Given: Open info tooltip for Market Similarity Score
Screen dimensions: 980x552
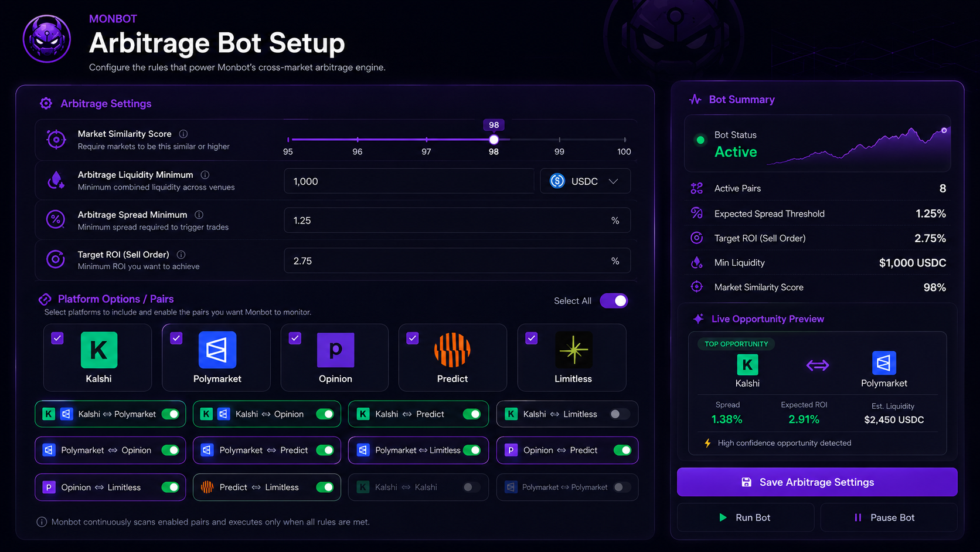Looking at the screenshot, I should click(183, 134).
